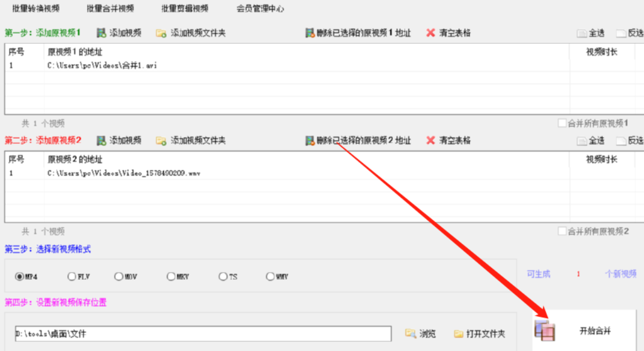
Task: Go to 会员管理中心 tab
Action: (x=260, y=8)
